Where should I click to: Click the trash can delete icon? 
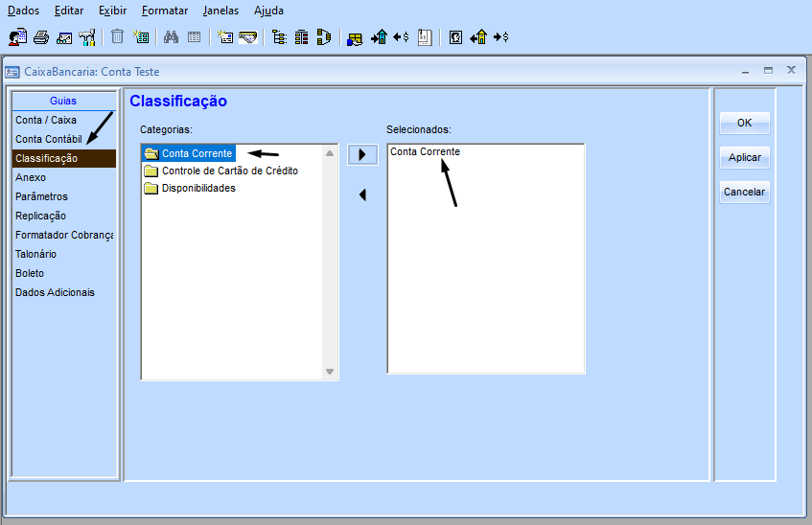[117, 37]
